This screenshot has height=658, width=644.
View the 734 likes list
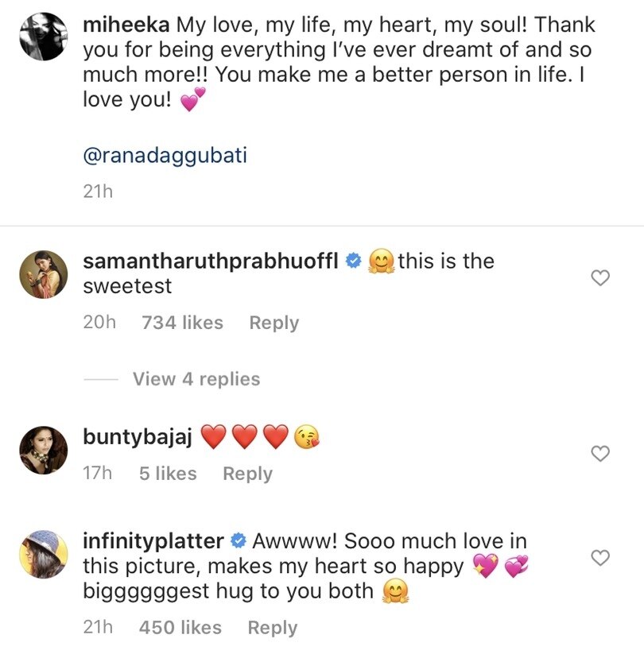(x=182, y=323)
